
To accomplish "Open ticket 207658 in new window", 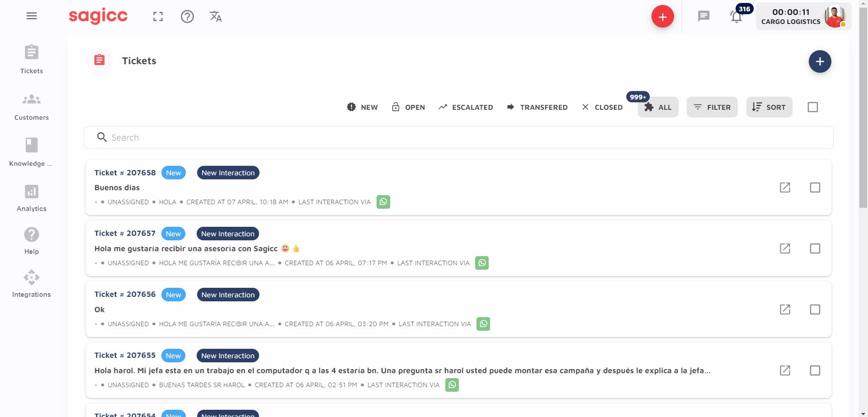I will [785, 187].
